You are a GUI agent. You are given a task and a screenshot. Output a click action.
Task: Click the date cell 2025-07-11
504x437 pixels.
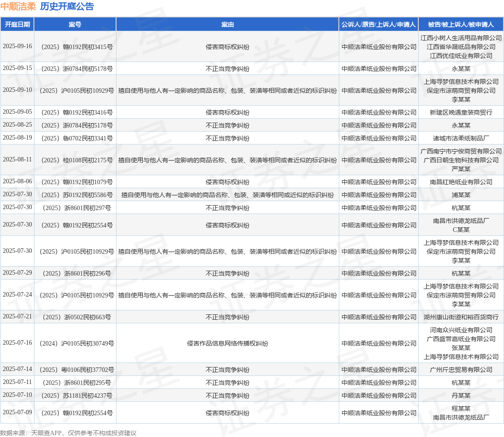coord(17,381)
